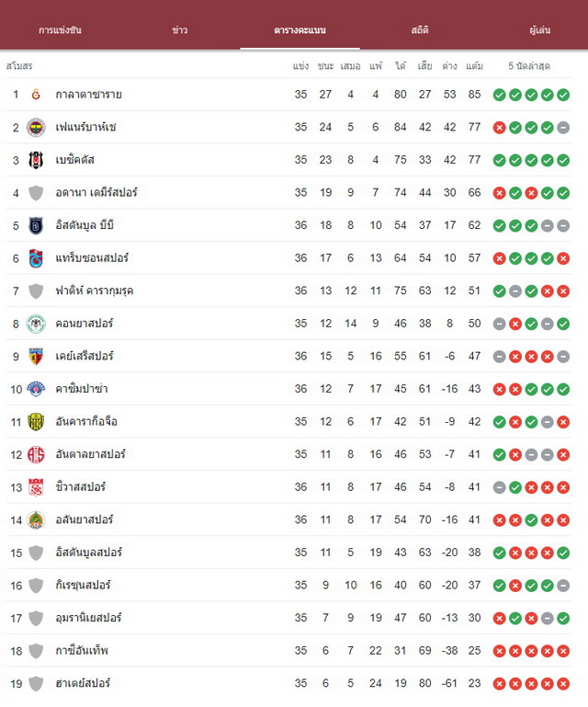Click the Kayserispor crest in row 9
The image size is (588, 707).
[x=36, y=356]
